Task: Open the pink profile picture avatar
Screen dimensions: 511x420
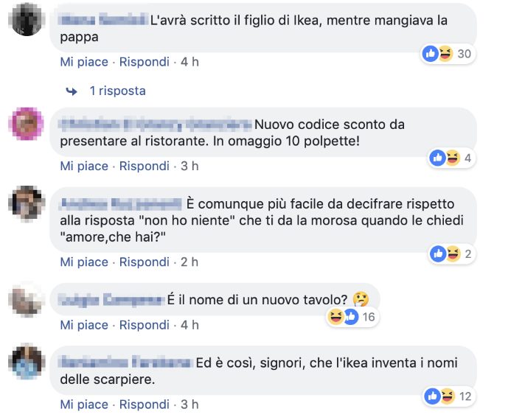Action: pyautogui.click(x=27, y=124)
